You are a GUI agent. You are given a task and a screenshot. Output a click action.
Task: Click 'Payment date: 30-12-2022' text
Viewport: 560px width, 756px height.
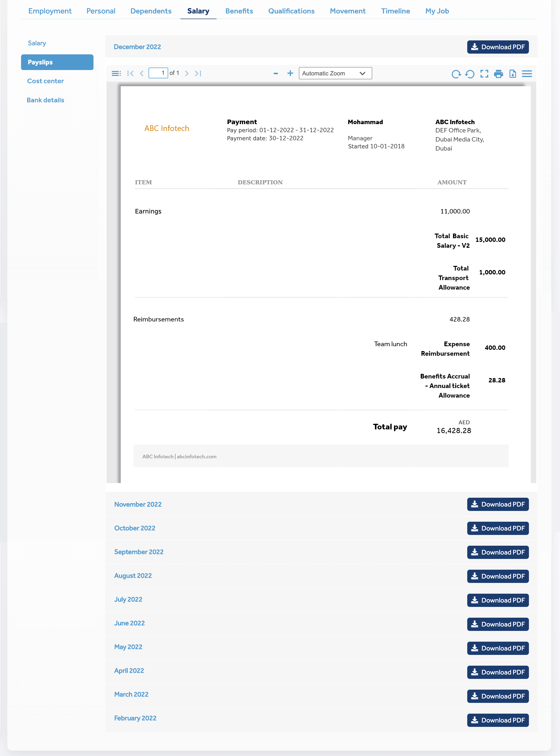[x=265, y=138]
